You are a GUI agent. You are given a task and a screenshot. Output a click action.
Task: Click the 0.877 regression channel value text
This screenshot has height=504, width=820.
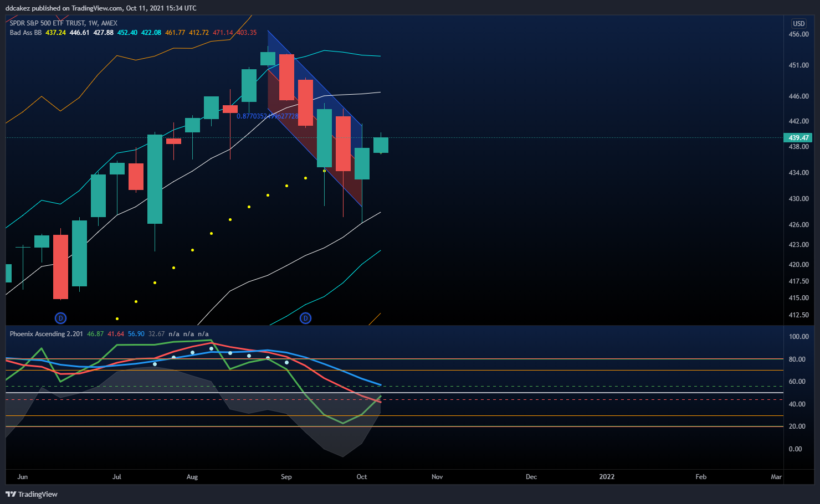point(268,116)
